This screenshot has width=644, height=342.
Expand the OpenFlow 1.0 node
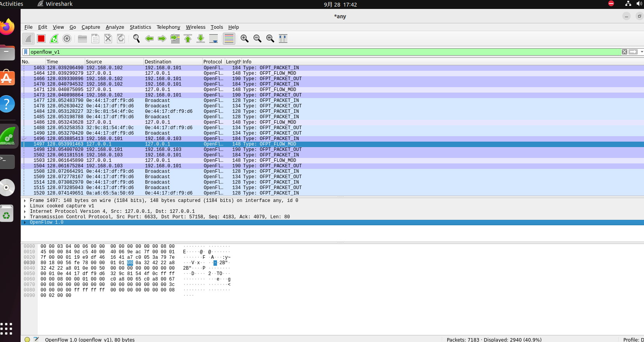pyautogui.click(x=25, y=223)
